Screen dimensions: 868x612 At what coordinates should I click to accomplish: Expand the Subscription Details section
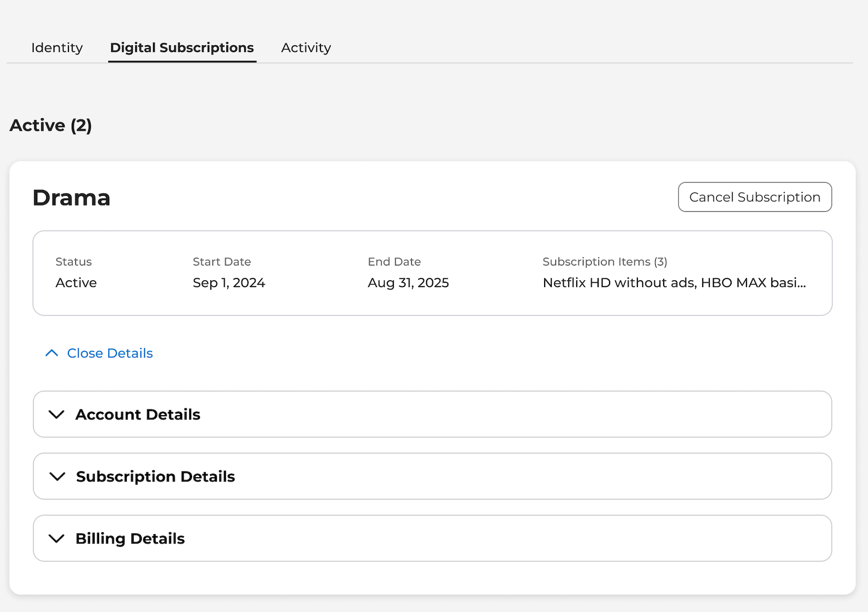[433, 476]
